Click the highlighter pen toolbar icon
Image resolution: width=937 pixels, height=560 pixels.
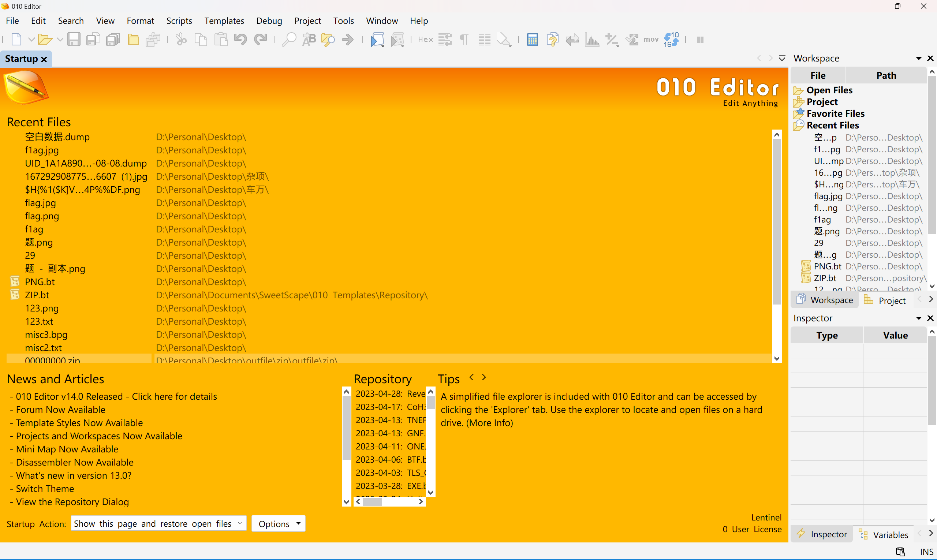tap(504, 39)
